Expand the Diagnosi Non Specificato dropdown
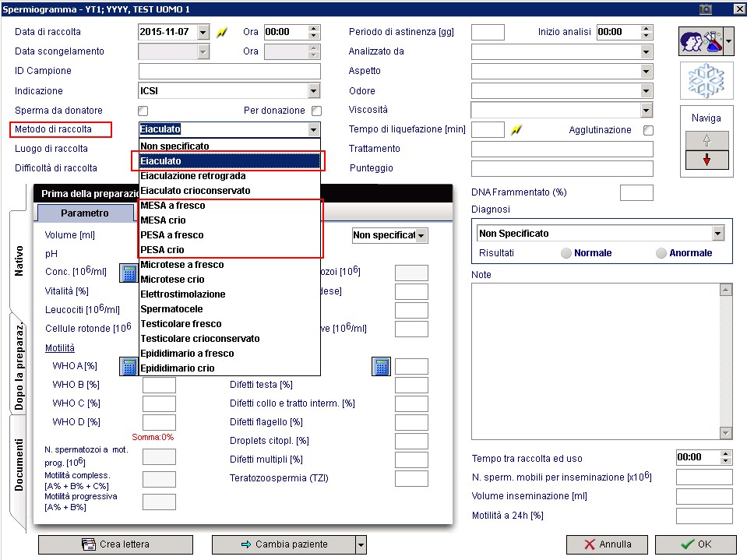The height and width of the screenshot is (560, 747). point(718,234)
